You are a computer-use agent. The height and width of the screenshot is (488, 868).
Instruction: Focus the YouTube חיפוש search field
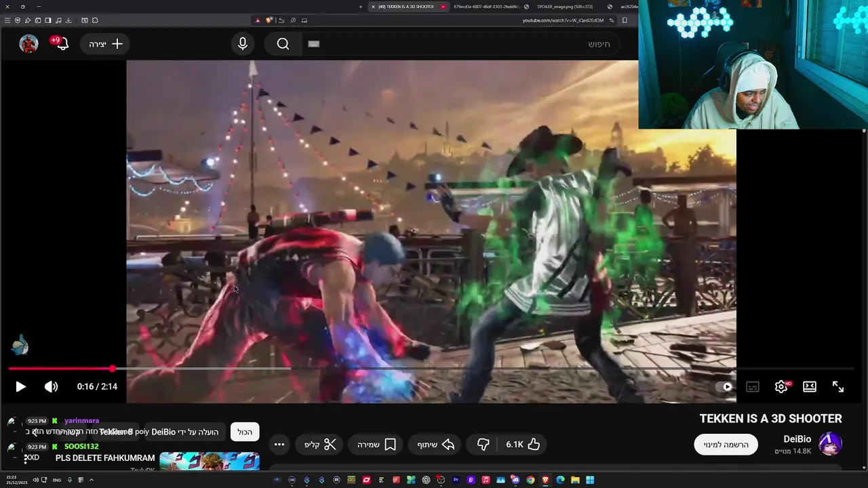click(461, 44)
